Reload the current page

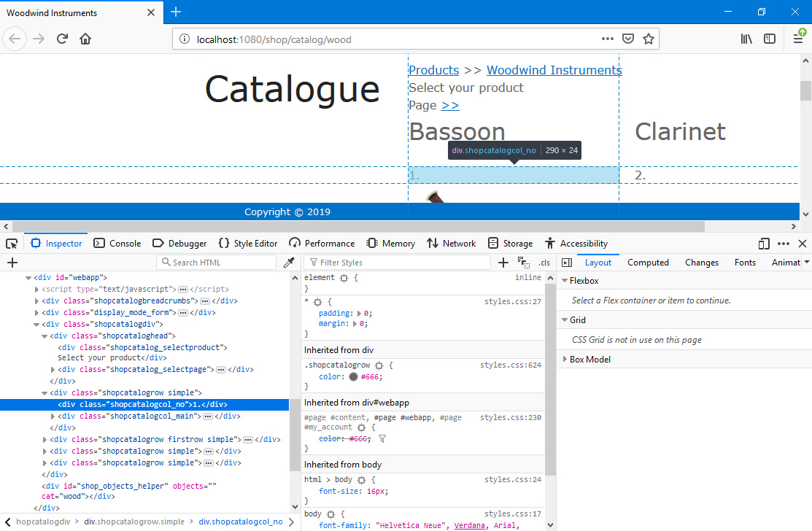pos(62,39)
